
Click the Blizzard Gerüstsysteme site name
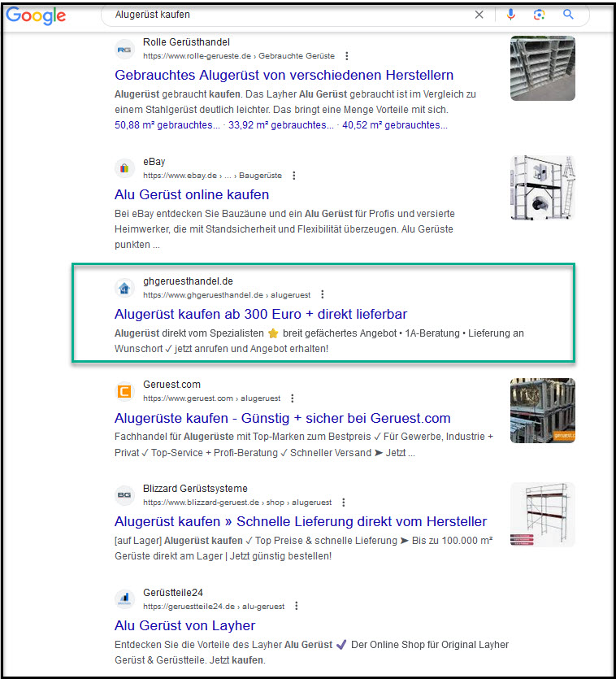(x=195, y=489)
